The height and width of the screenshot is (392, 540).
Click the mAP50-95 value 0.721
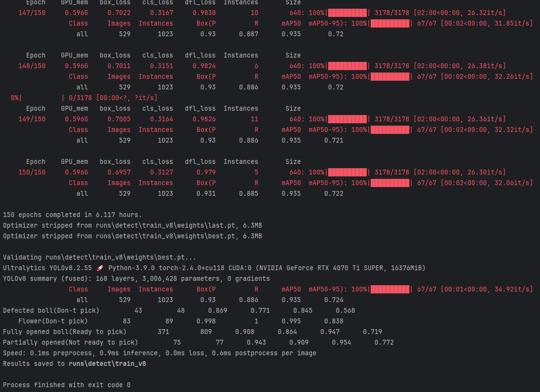pos(334,141)
